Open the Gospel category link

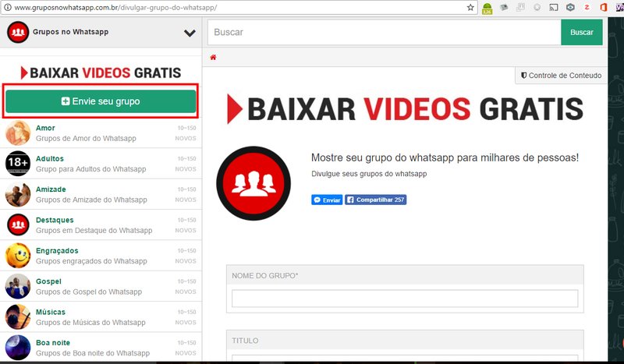(48, 281)
